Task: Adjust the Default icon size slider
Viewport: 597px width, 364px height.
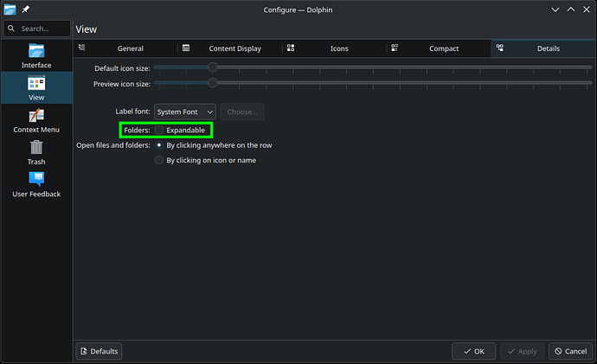Action: [212, 67]
